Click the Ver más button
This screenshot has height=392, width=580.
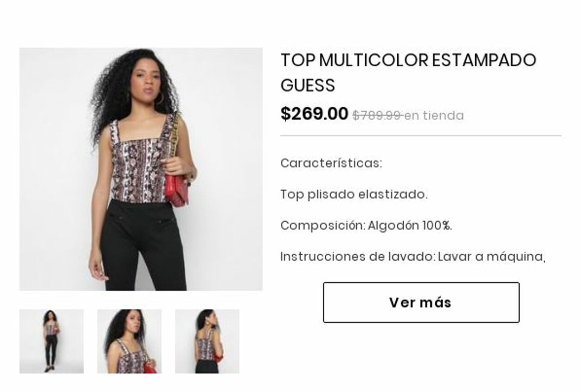coord(421,302)
